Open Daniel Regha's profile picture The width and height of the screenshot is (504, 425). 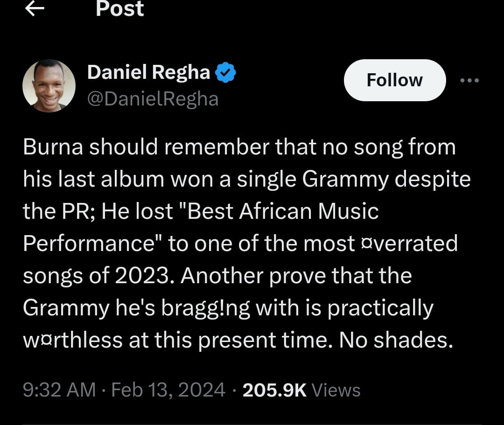(x=49, y=86)
